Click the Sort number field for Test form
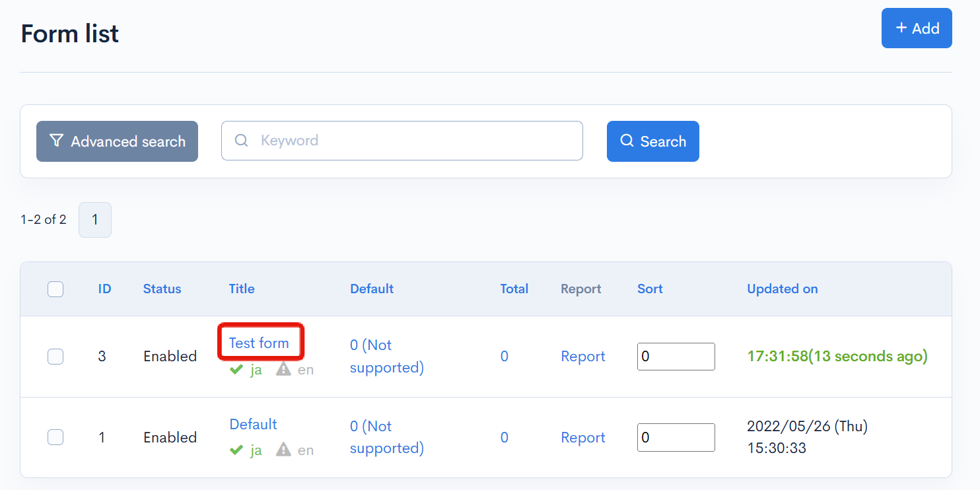 click(676, 356)
